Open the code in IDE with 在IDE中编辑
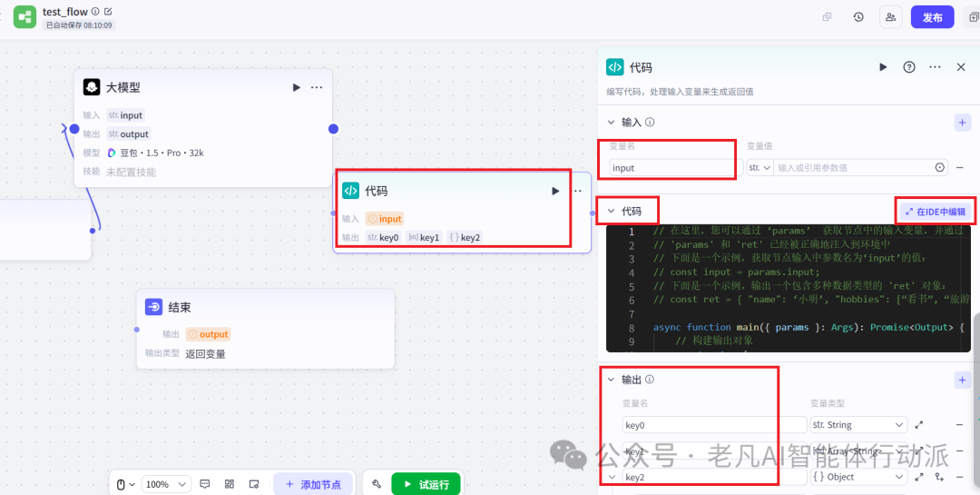 936,212
